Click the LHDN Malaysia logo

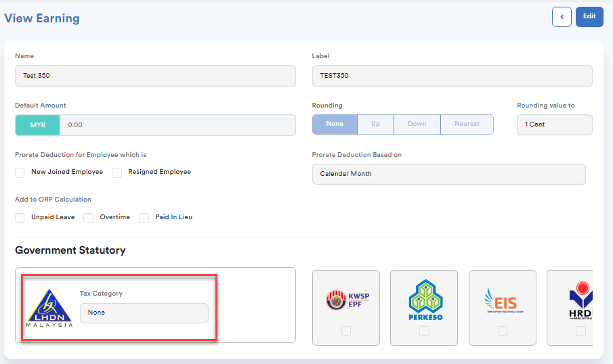[x=49, y=308]
